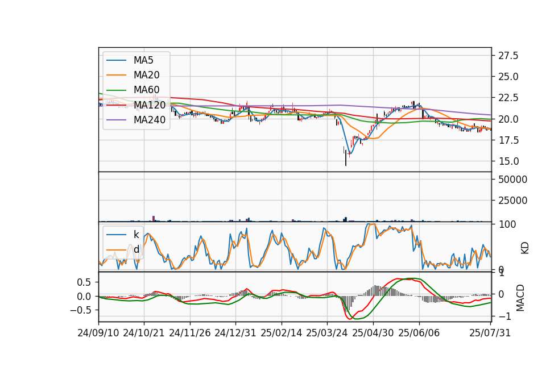Click the −1 MACD right axis label
Screen dimensions: 546x392
(504, 316)
